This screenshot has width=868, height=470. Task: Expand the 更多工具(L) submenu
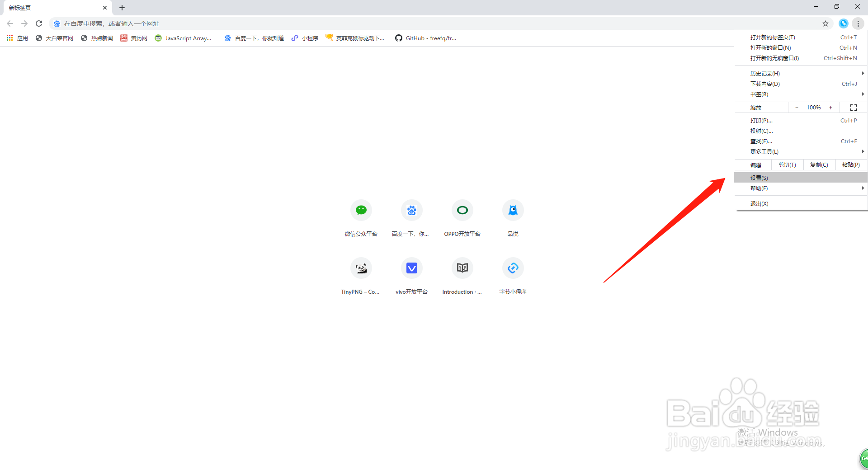pos(801,152)
